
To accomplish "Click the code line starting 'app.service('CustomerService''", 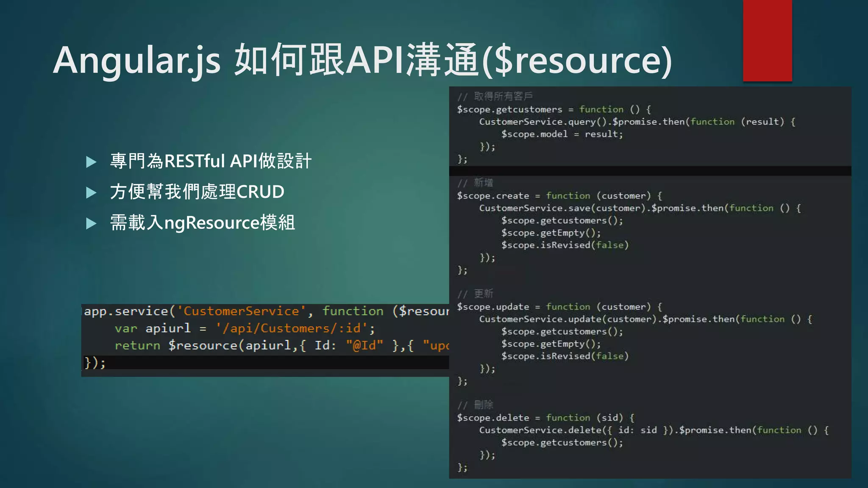I will pos(266,311).
